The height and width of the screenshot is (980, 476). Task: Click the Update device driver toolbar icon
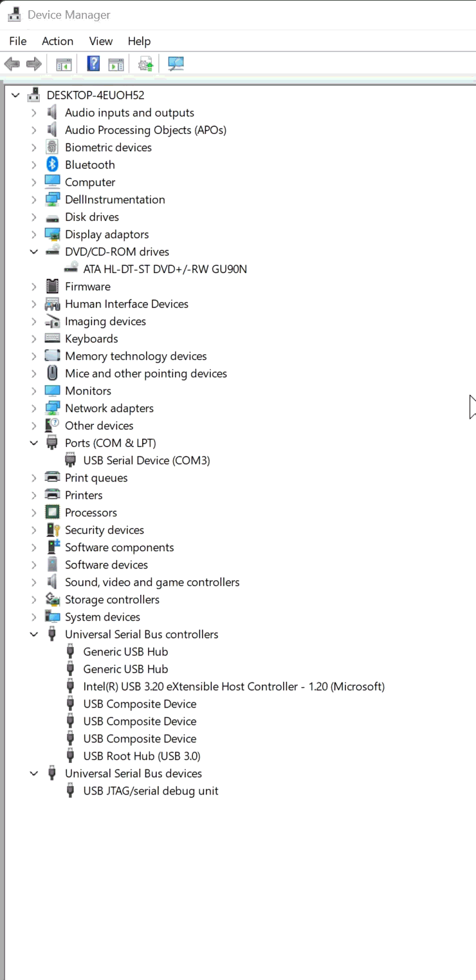pyautogui.click(x=146, y=64)
